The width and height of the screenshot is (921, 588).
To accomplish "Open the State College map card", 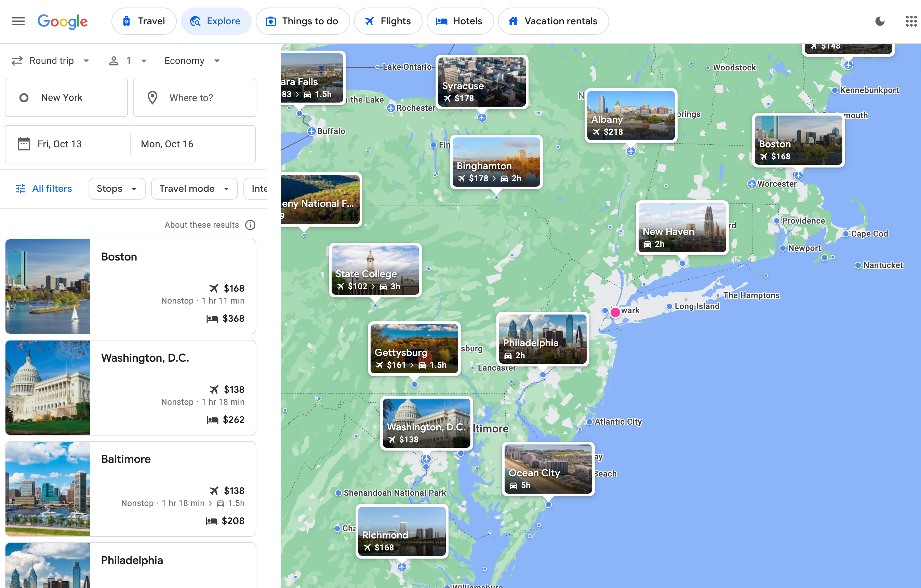I will [375, 270].
